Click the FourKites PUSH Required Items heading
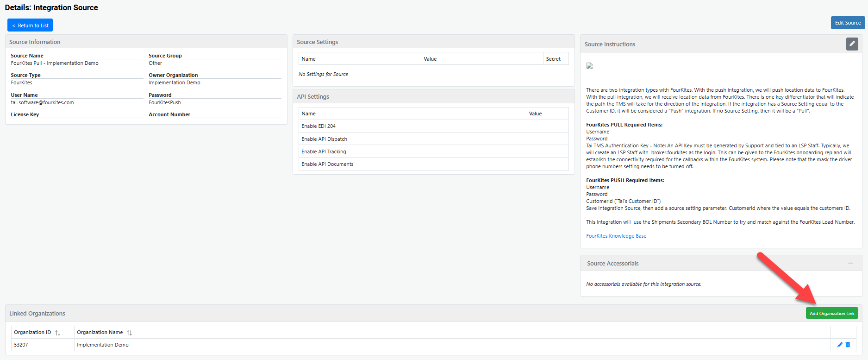 pyautogui.click(x=625, y=180)
